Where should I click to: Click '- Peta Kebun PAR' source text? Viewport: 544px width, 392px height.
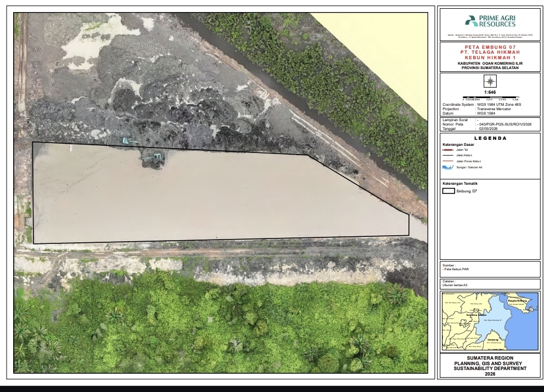pos(456,269)
